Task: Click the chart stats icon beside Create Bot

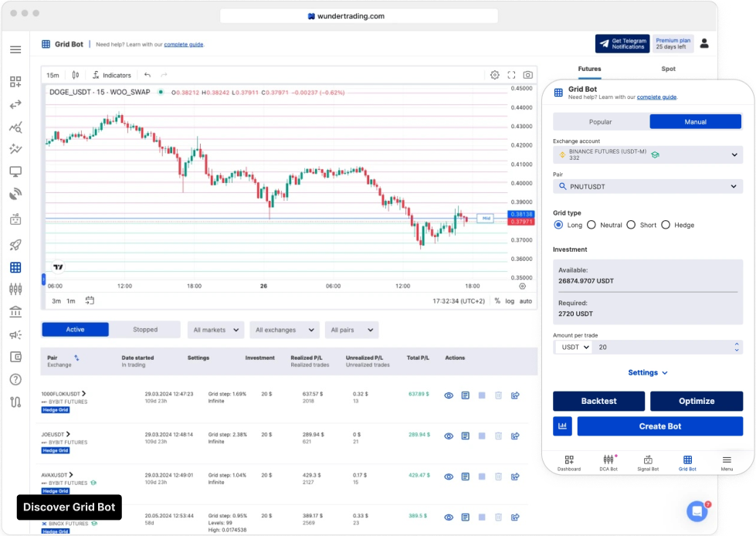Action: pyautogui.click(x=562, y=426)
